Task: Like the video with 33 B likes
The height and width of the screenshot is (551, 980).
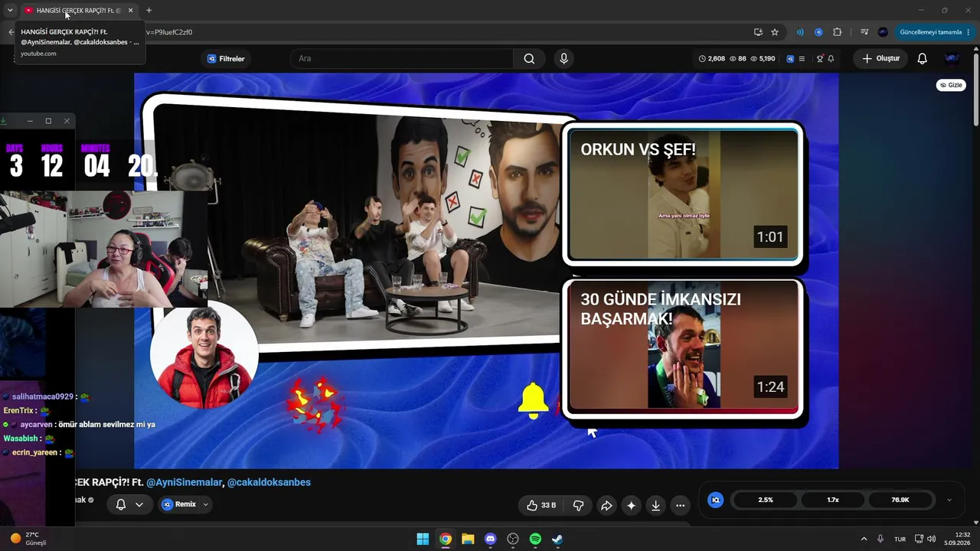Action: pos(541,505)
